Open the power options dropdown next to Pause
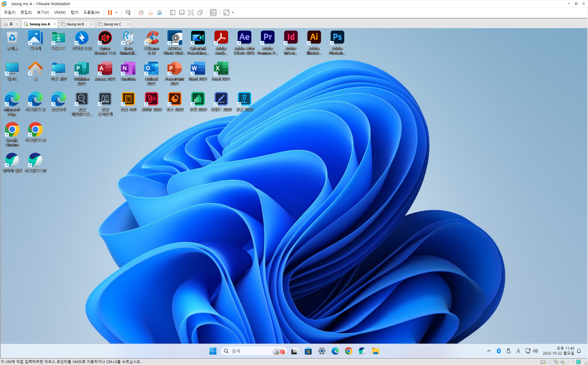 click(116, 13)
